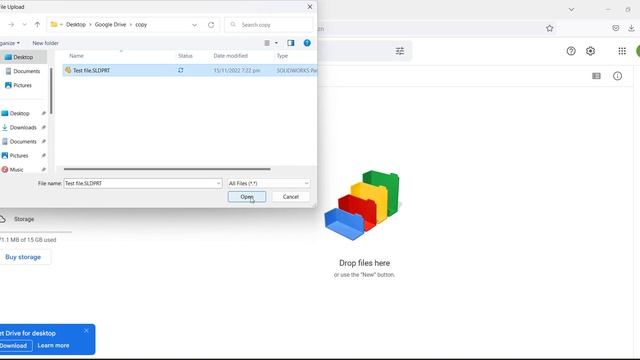Select copy in the address breadcrumb
640x360 pixels.
(x=141, y=24)
